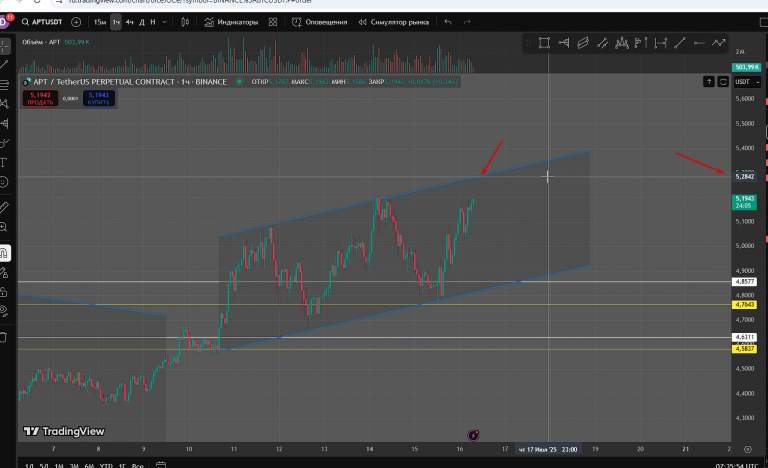Click the lightning event marker on time axis

pos(473,435)
